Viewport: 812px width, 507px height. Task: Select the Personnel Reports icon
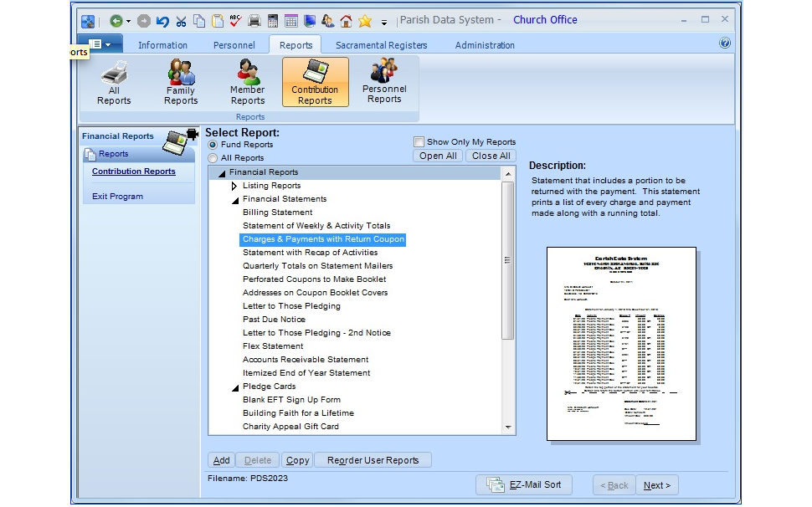384,81
